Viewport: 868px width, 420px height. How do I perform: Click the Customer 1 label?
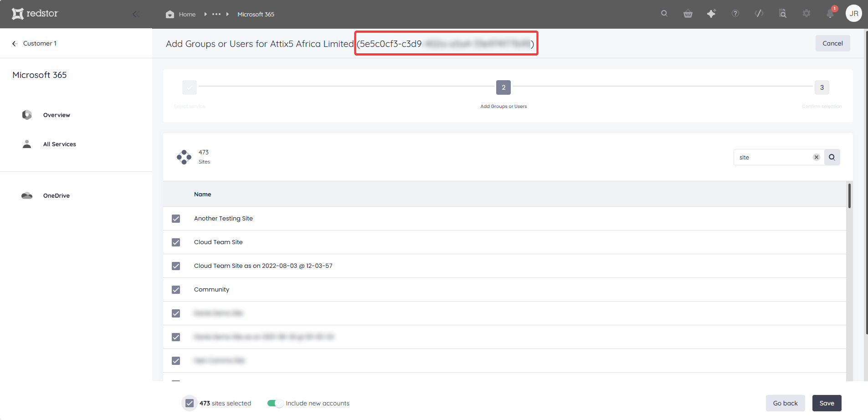pos(40,43)
